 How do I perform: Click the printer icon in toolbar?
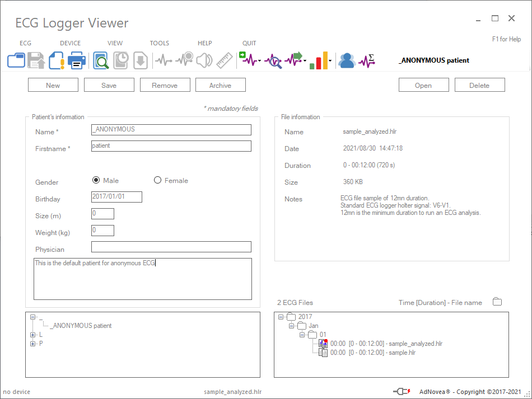coord(77,60)
